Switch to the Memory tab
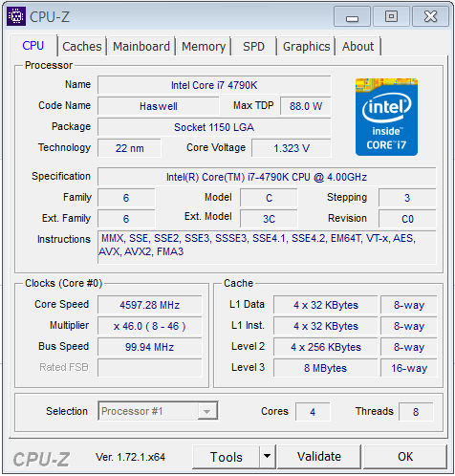The image size is (455, 476). pyautogui.click(x=204, y=47)
